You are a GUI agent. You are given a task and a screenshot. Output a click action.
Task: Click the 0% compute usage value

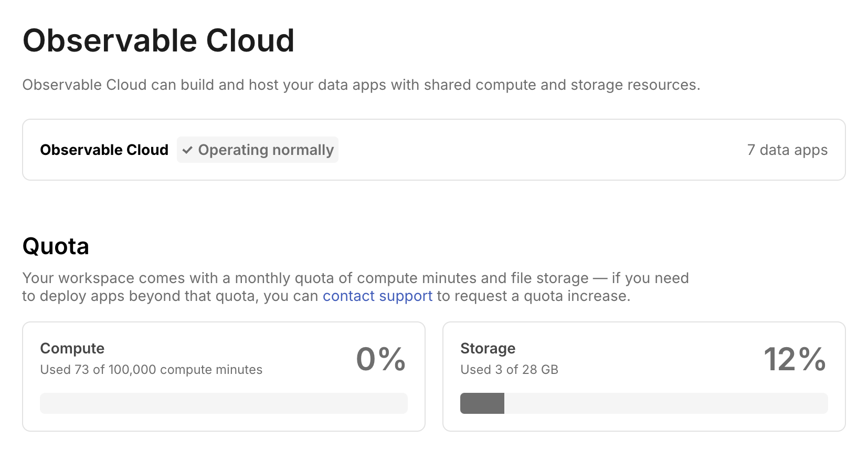pyautogui.click(x=380, y=359)
